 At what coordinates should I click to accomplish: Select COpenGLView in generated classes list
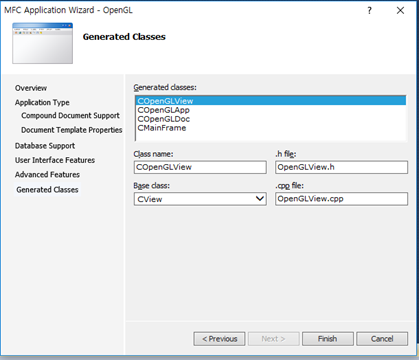(x=271, y=101)
